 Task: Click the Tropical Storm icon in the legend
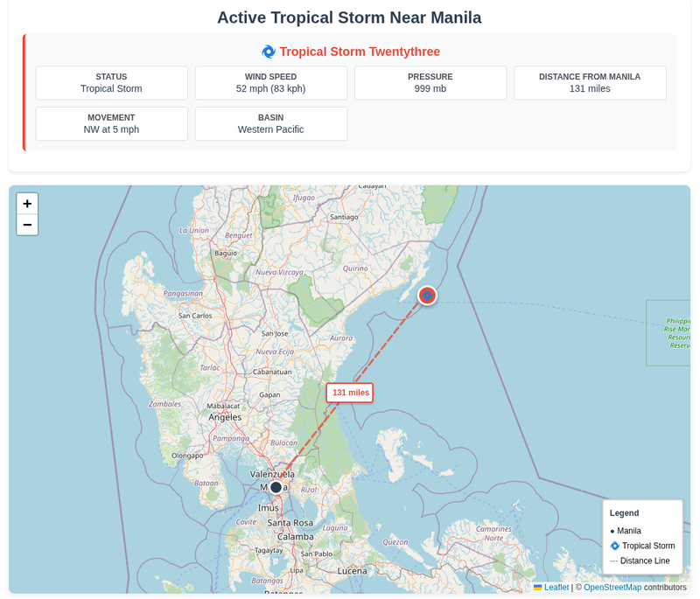(x=613, y=546)
